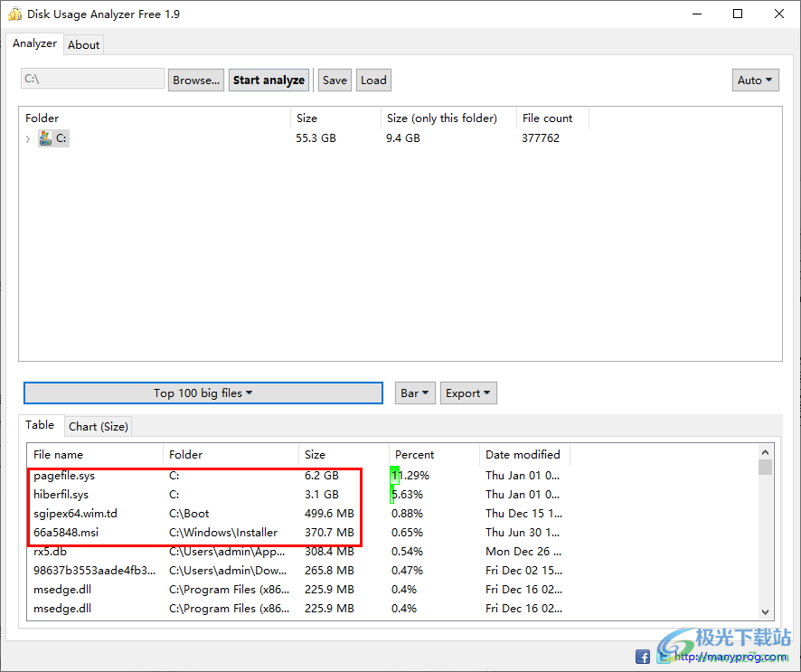Open the Facebook icon link
Viewport: 801px width, 672px height.
point(642,656)
